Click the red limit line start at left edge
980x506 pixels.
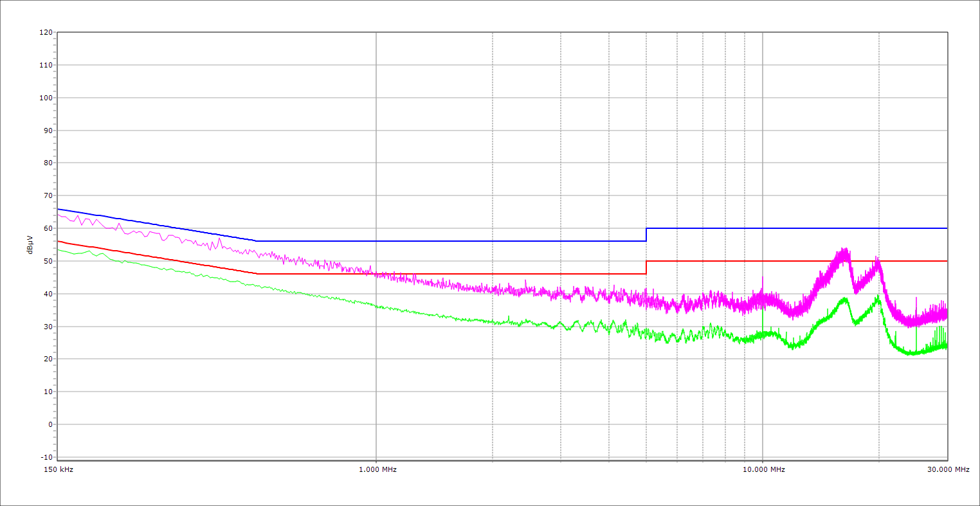(59, 241)
